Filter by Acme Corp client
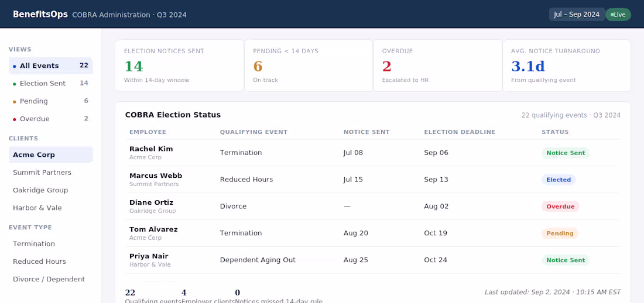This screenshot has height=303, width=644. tap(50, 155)
